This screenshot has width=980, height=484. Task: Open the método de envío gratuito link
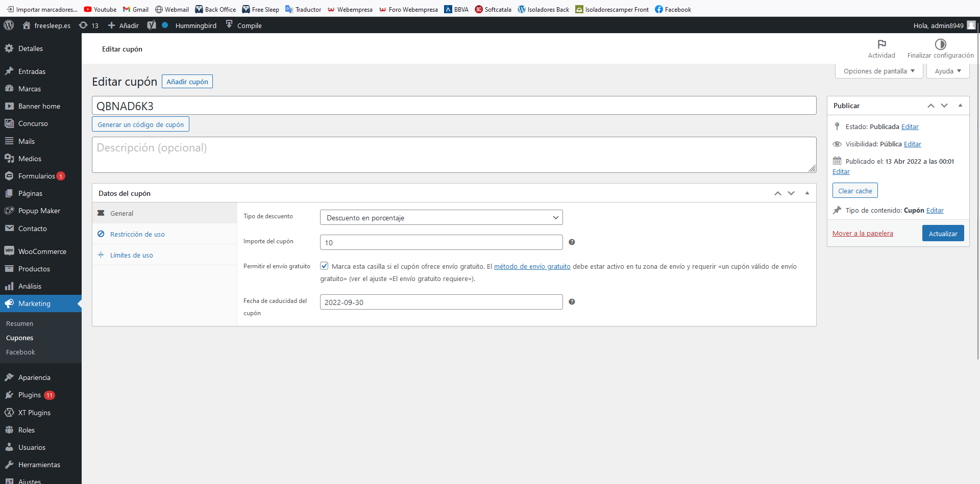pos(532,266)
